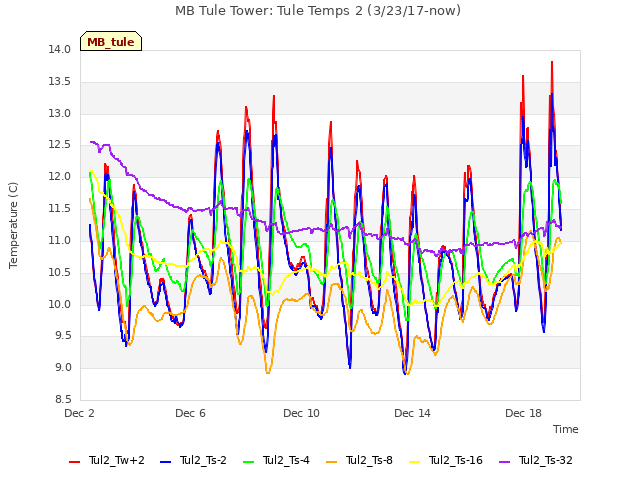The height and width of the screenshot is (480, 640).
Task: Click the 11.0 y-axis value
Action: point(60,240)
